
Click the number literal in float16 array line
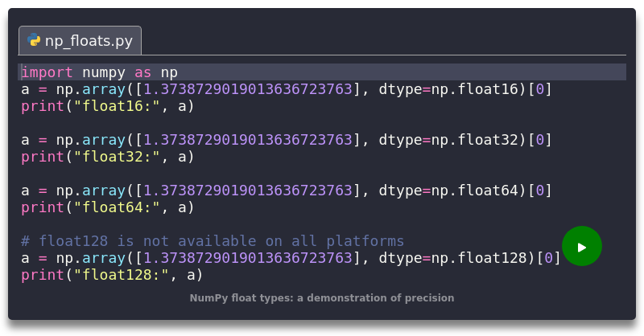pos(248,88)
